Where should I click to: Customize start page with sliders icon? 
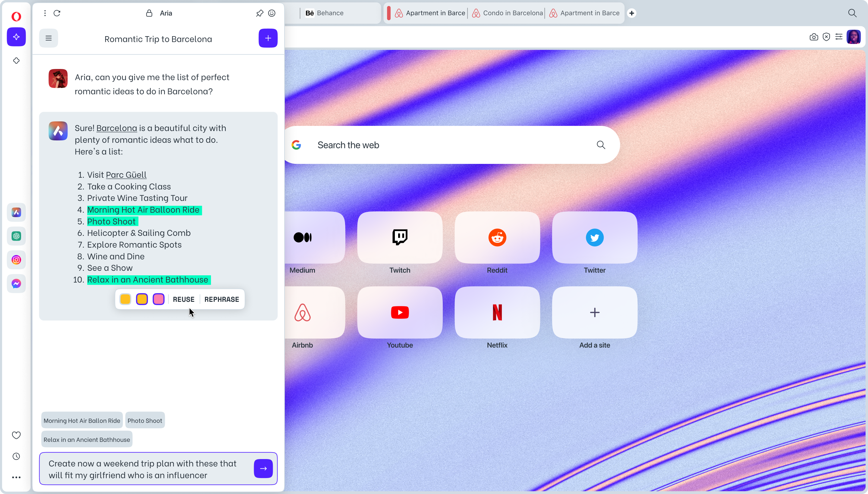tap(839, 37)
